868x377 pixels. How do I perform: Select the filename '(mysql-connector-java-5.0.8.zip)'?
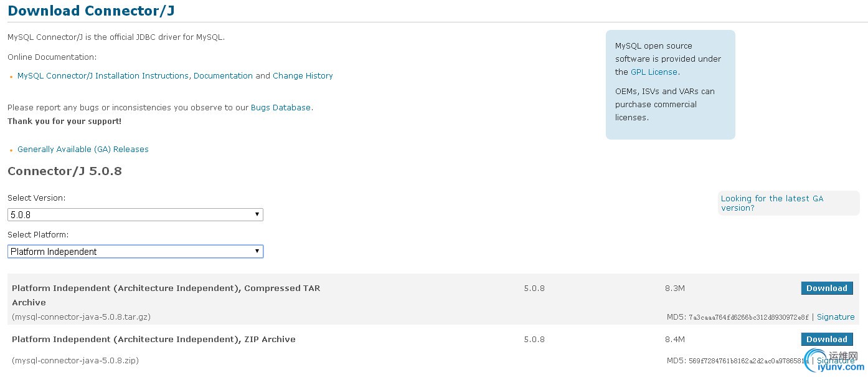(x=75, y=360)
